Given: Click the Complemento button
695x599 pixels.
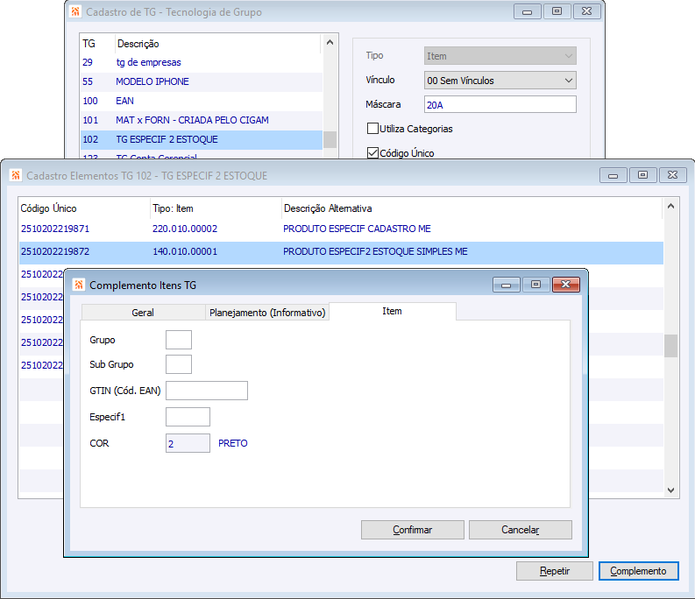Looking at the screenshot, I should click(x=638, y=571).
